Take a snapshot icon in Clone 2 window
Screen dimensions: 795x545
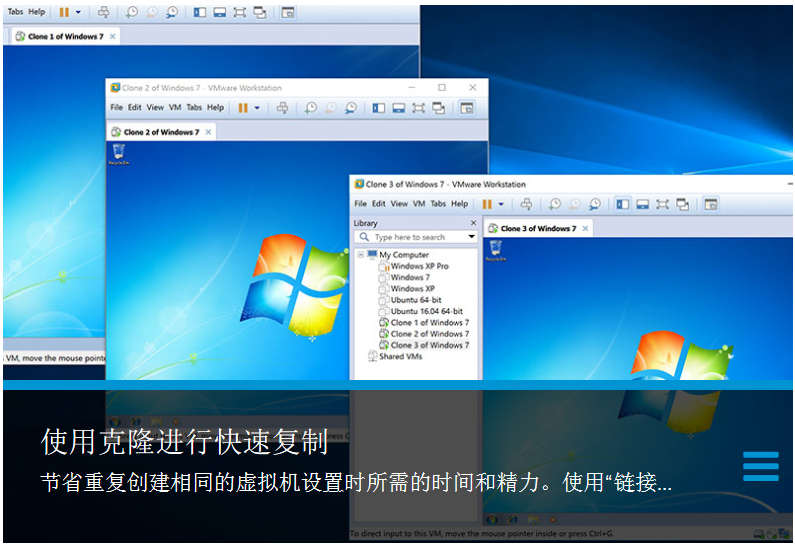coord(311,108)
